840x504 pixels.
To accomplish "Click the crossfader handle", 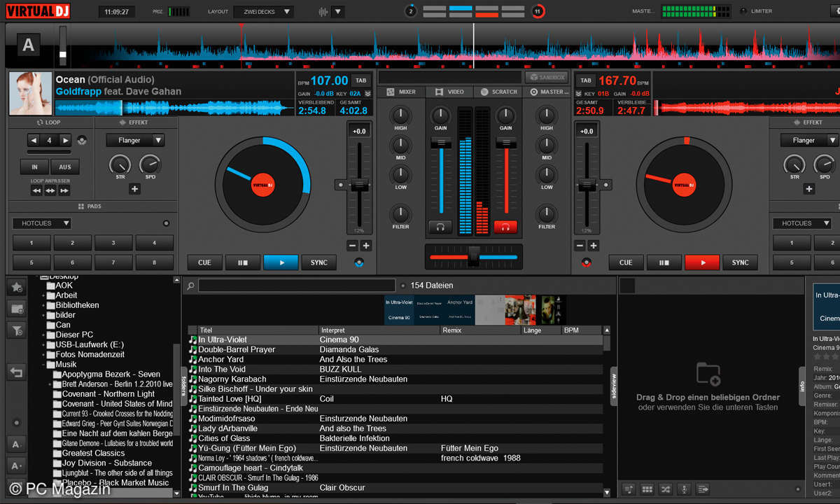I will pyautogui.click(x=474, y=257).
